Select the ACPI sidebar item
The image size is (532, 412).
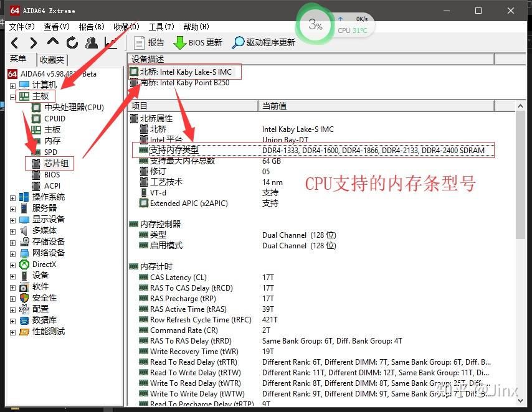click(52, 185)
